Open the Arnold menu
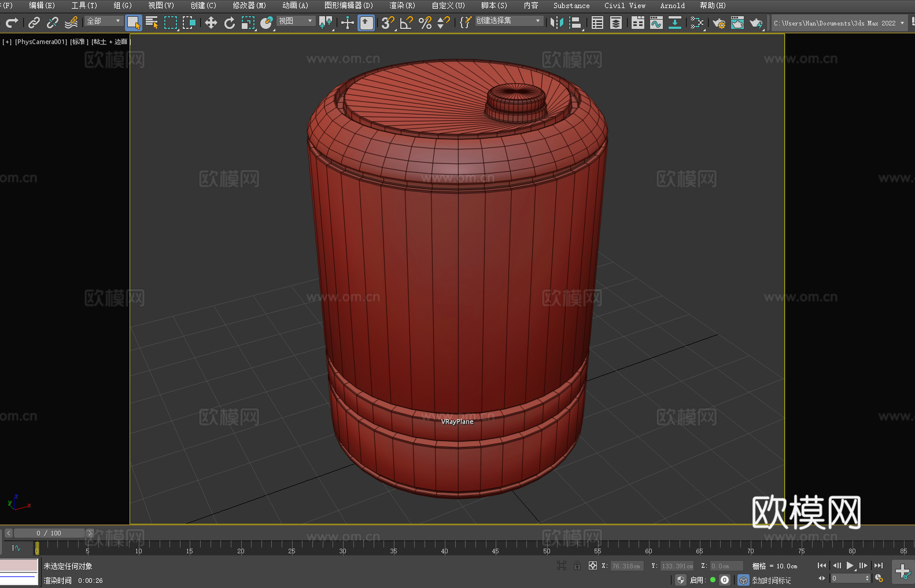This screenshot has height=588, width=915. coord(672,5)
